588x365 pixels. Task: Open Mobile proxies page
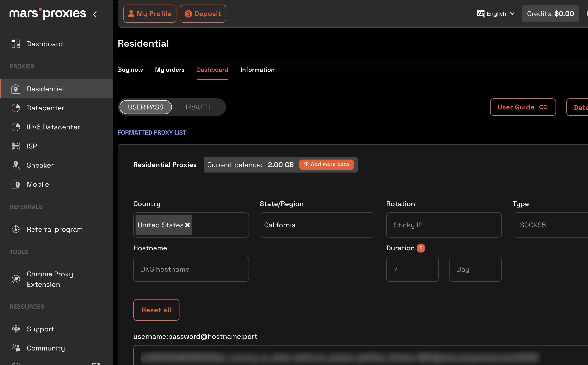click(57, 184)
